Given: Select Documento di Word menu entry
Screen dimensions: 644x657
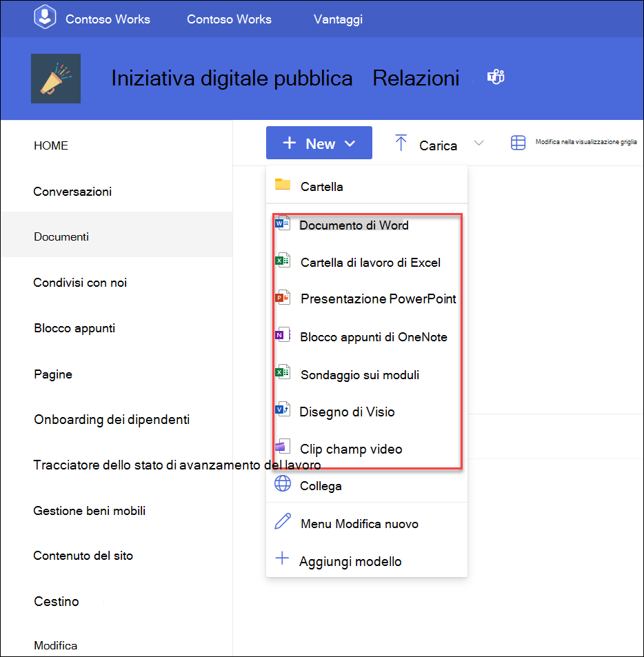Looking at the screenshot, I should pyautogui.click(x=367, y=225).
